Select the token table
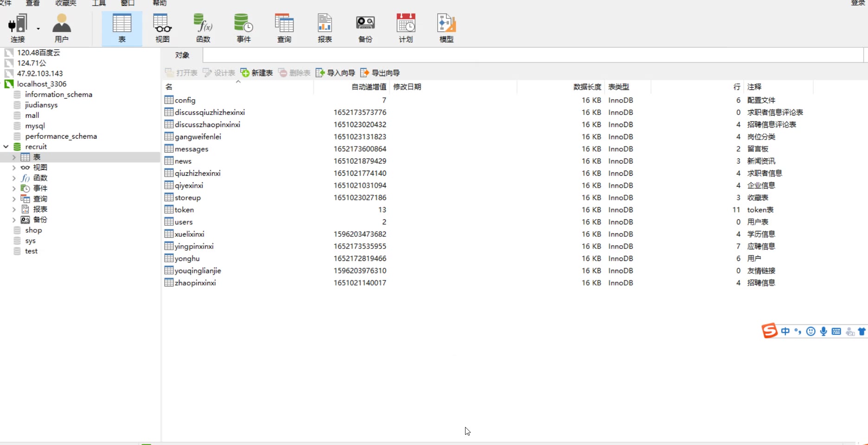The height and width of the screenshot is (445, 868). tap(184, 210)
